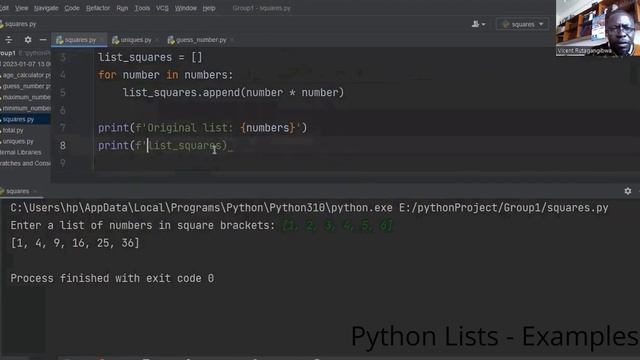Viewport: 640px width, 360px height.
Task: Click the presenter webcam thumbnail
Action: pyautogui.click(x=598, y=28)
